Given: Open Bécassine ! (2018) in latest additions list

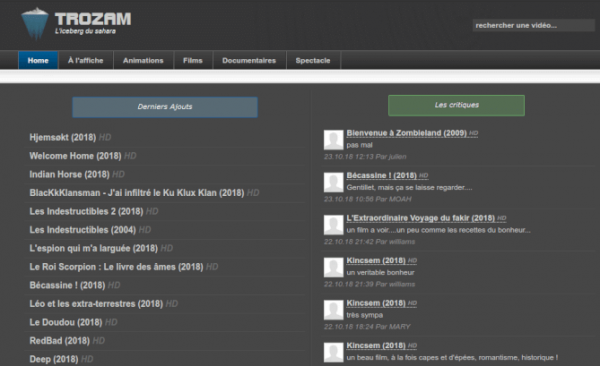Looking at the screenshot, I should (67, 285).
